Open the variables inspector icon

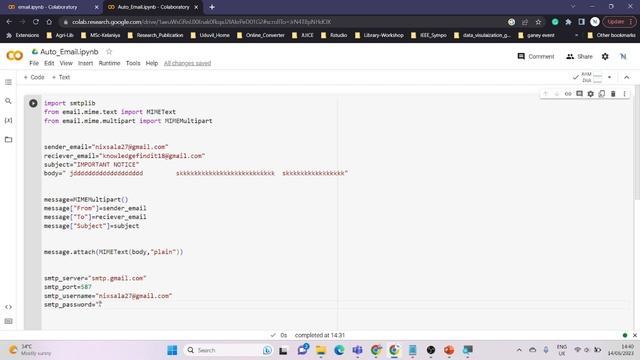point(8,120)
